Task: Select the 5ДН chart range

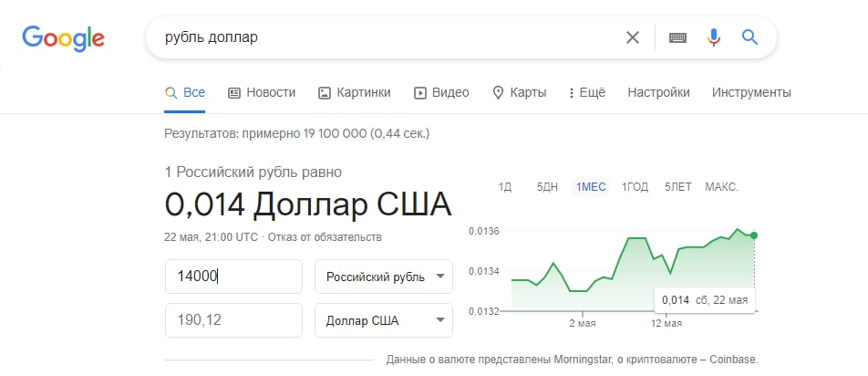Action: point(547,187)
